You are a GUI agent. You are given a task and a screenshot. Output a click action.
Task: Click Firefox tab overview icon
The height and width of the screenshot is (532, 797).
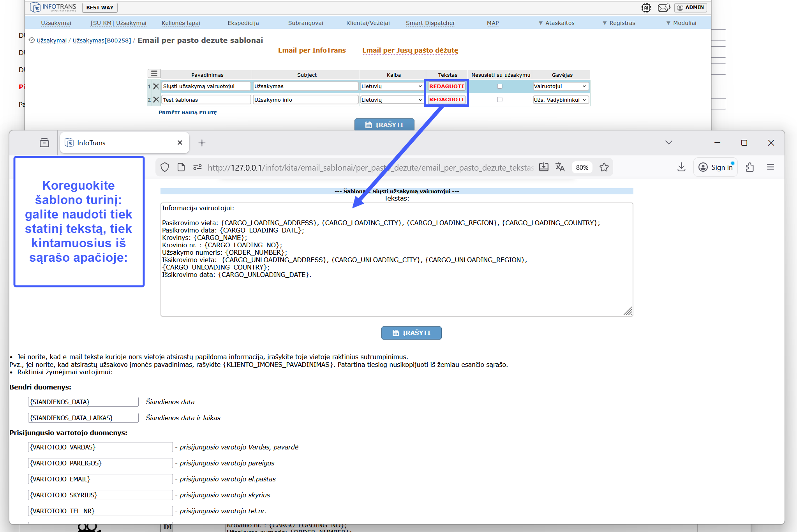click(x=44, y=143)
